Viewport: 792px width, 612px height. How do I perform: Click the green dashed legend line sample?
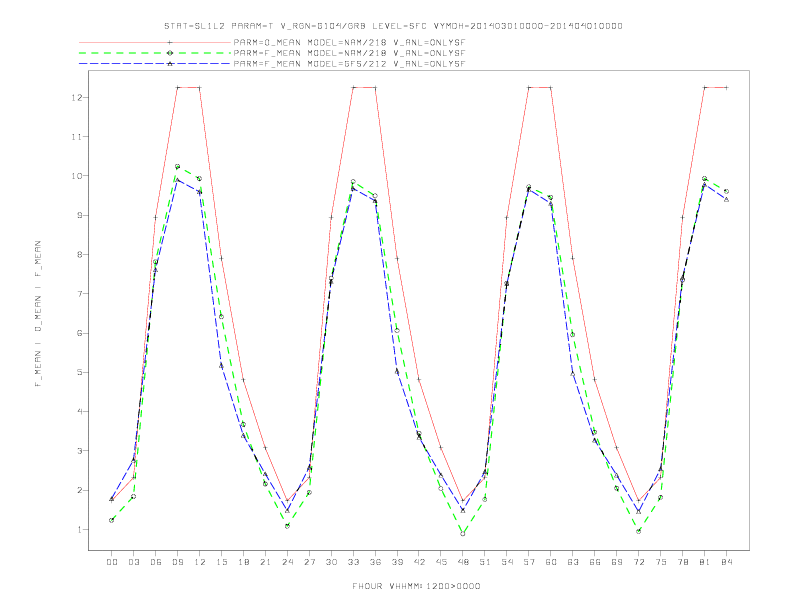[155, 53]
